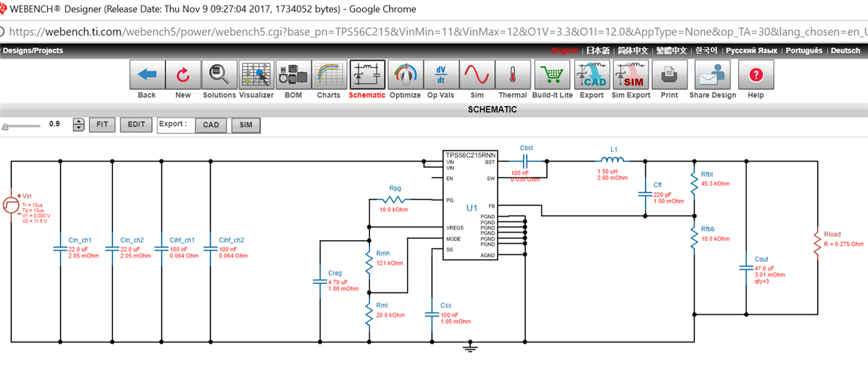868x365 pixels.
Task: Select the Cff capacitor symbol
Action: pyautogui.click(x=645, y=193)
